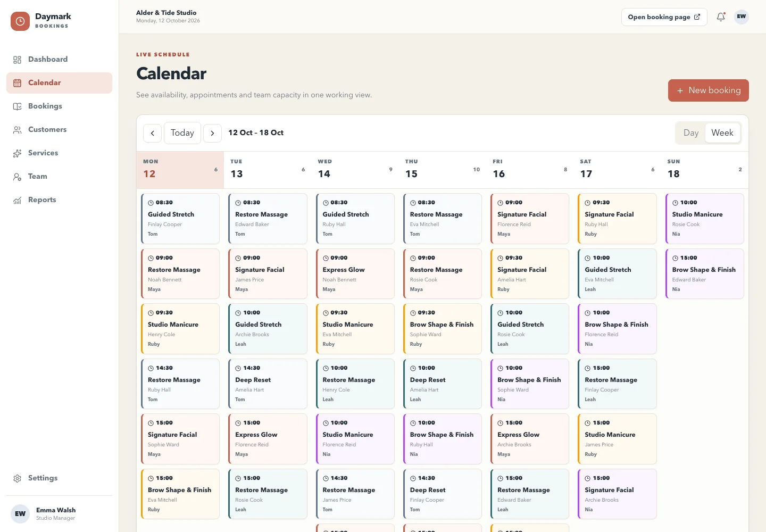The height and width of the screenshot is (532, 766).
Task: Open Eva Mitchell's Monday Brow Shape booking
Action: (180, 494)
